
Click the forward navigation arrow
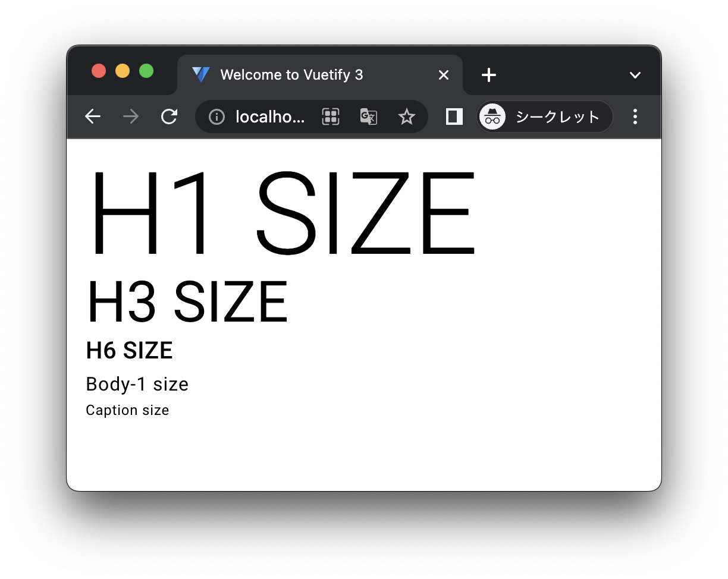tap(130, 117)
